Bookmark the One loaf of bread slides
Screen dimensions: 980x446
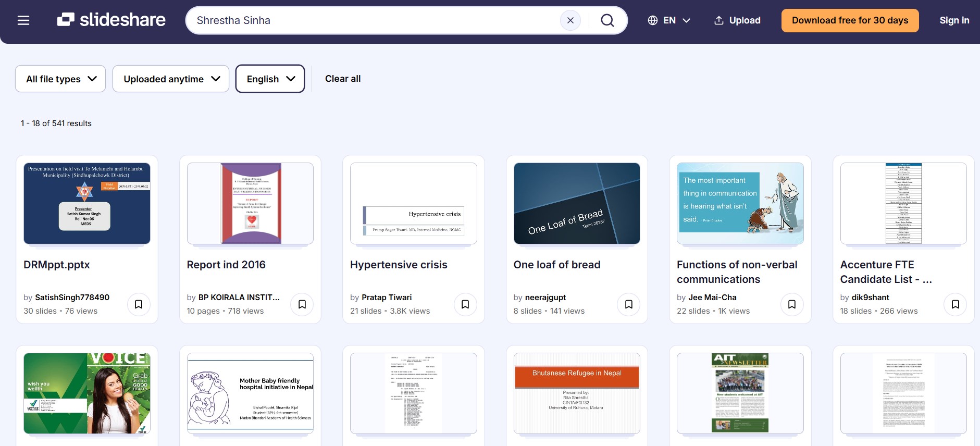[x=629, y=304]
